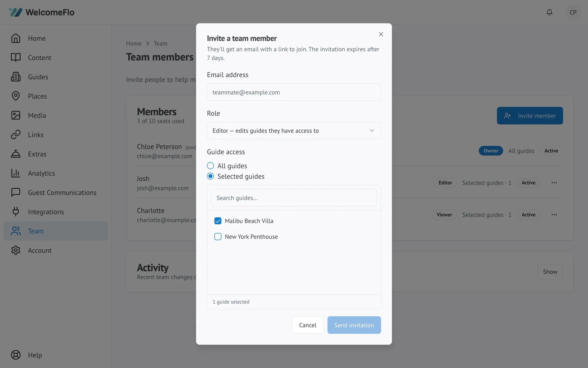
Task: Click the Content book icon
Action: click(16, 57)
